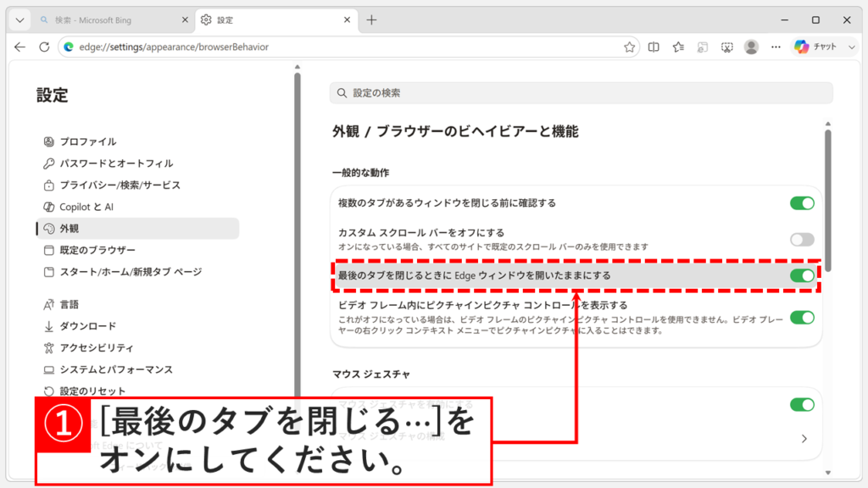This screenshot has height=488, width=868.
Task: Open the Copilot チャット button
Action: pos(815,47)
